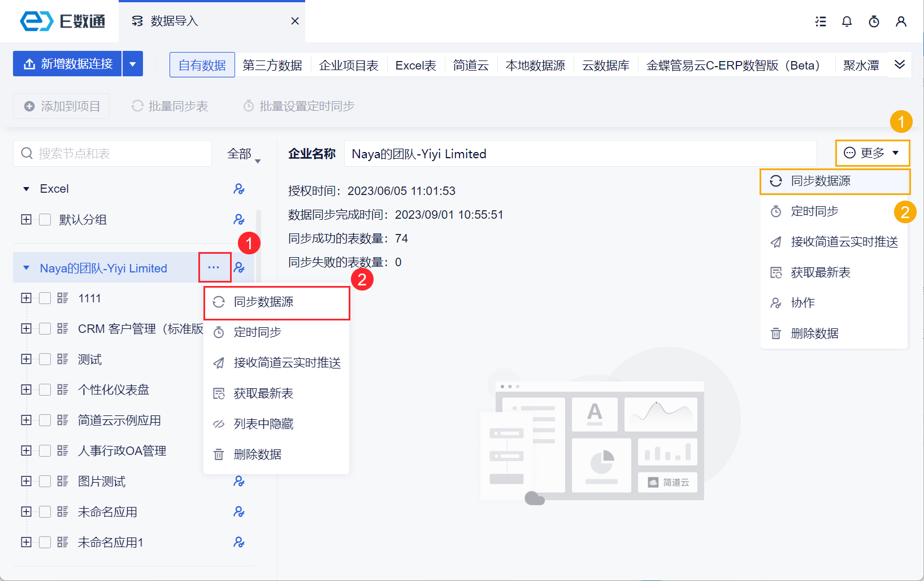
Task: Choose 列表中隐藏 in tree context menu
Action: [x=276, y=424]
